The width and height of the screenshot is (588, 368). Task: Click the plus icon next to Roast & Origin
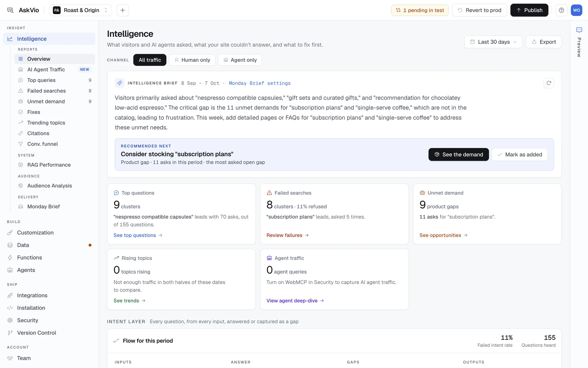[x=123, y=10]
